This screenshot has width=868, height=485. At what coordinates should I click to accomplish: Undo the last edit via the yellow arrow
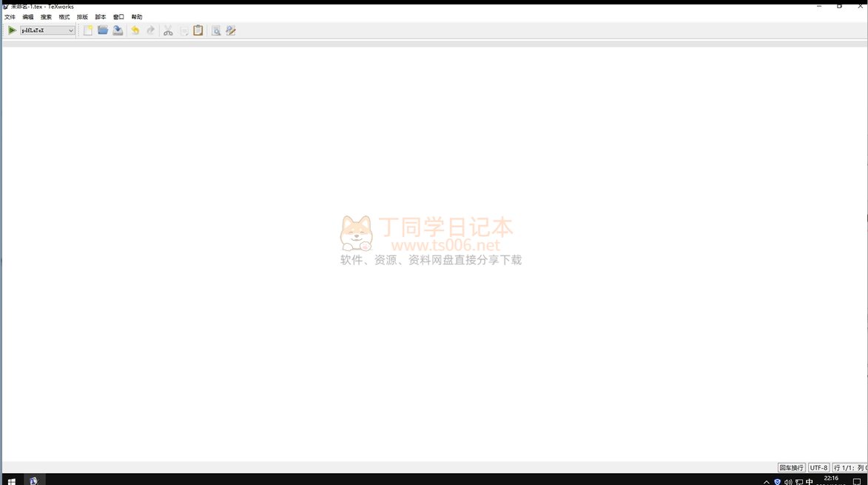(x=135, y=30)
